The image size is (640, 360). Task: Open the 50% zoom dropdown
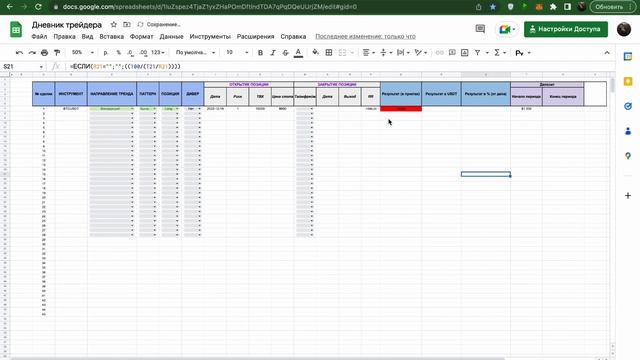coord(83,53)
